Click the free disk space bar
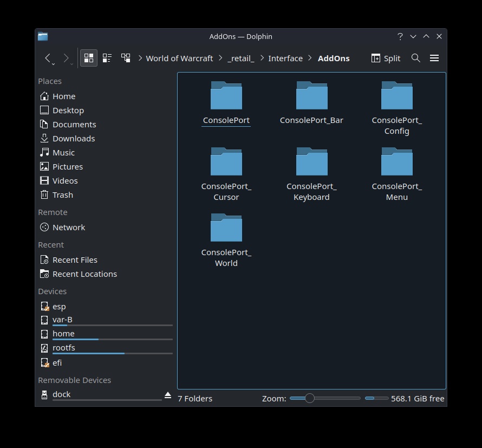482x448 pixels. (376, 398)
